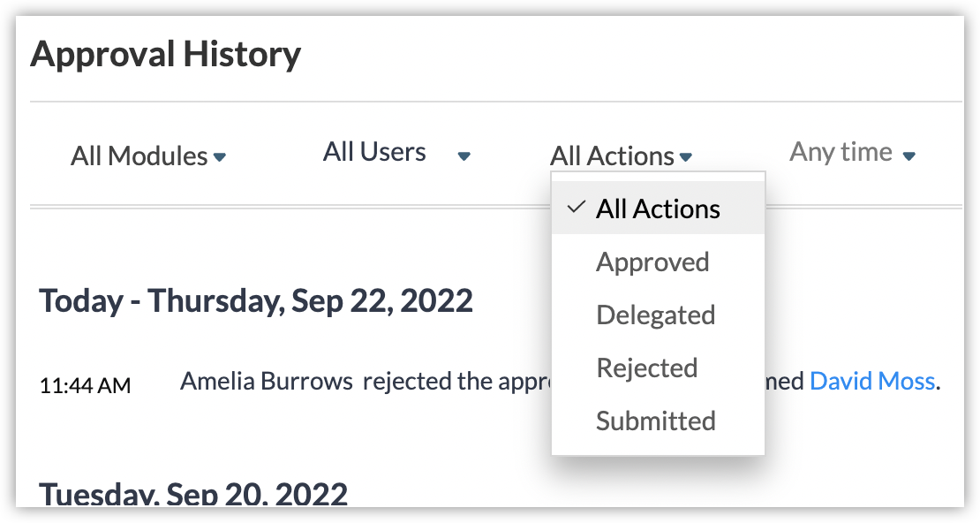This screenshot has height=523, width=980.
Task: Select Submitted from the dropdown list
Action: click(655, 421)
